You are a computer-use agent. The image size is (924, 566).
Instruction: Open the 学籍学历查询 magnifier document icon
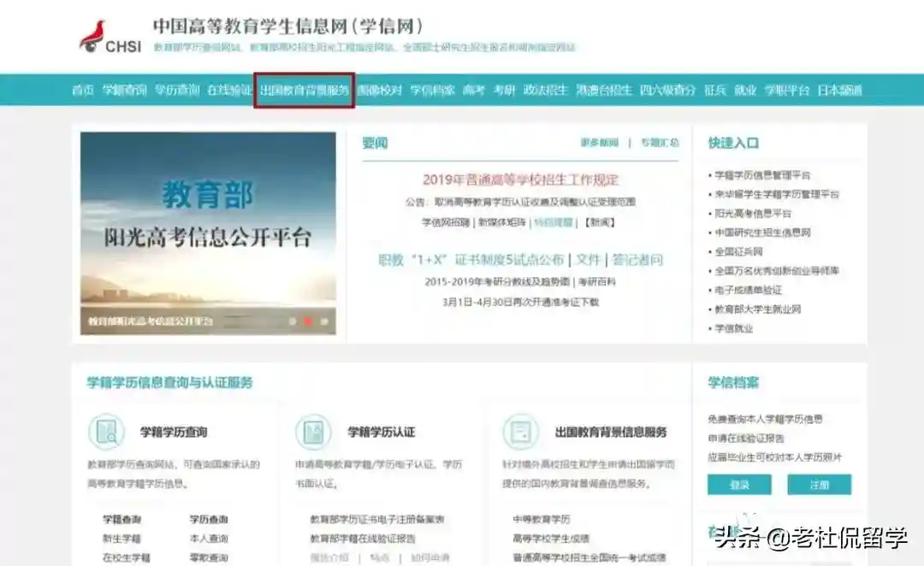pos(107,432)
